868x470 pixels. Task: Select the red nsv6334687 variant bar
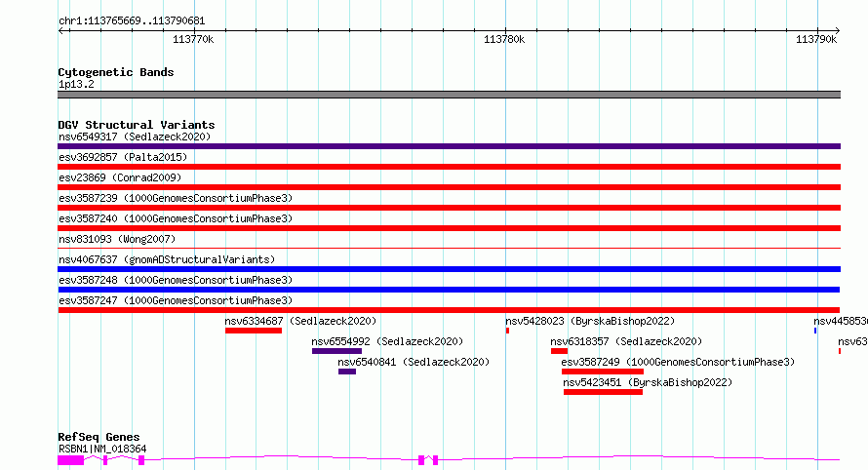pos(254,331)
